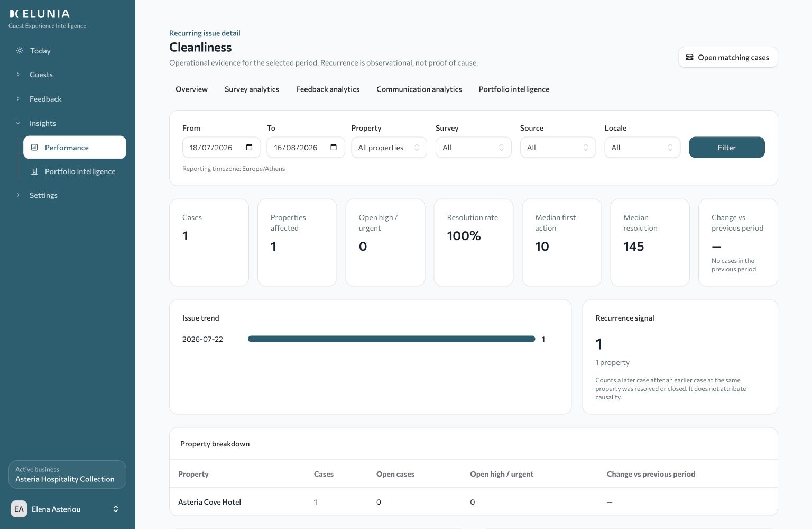Open the Survey dropdown filter

point(474,148)
